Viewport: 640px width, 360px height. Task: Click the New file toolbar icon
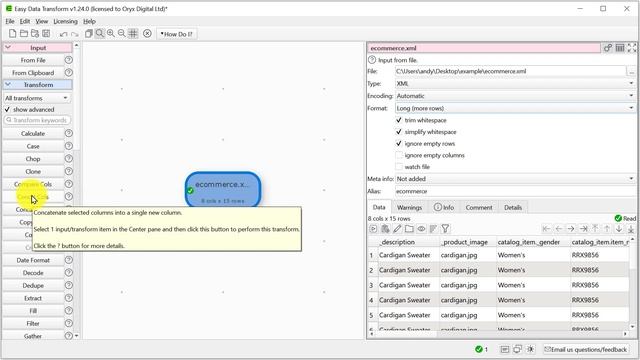pyautogui.click(x=13, y=34)
